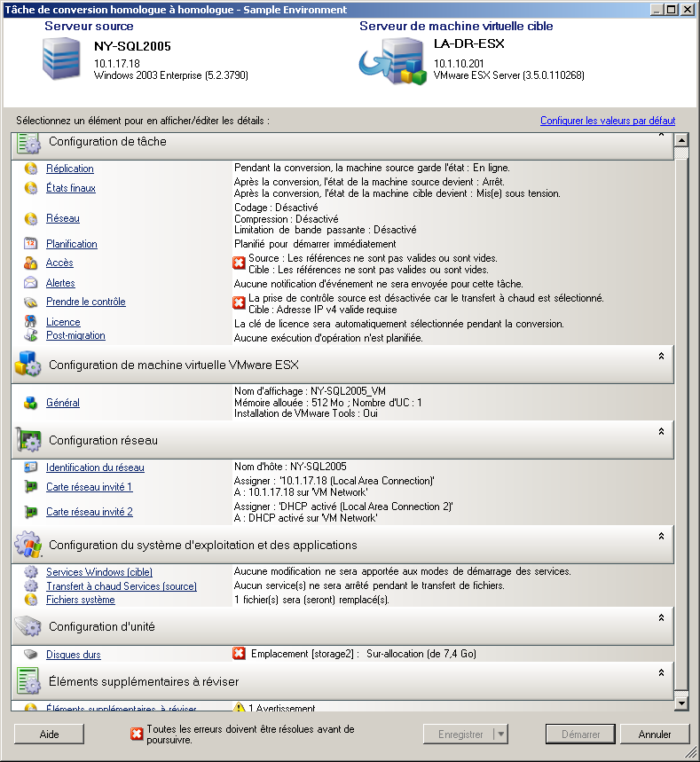Open Transfert à chaud Services (source) link
Screen dimensions: 700x762
(122, 586)
